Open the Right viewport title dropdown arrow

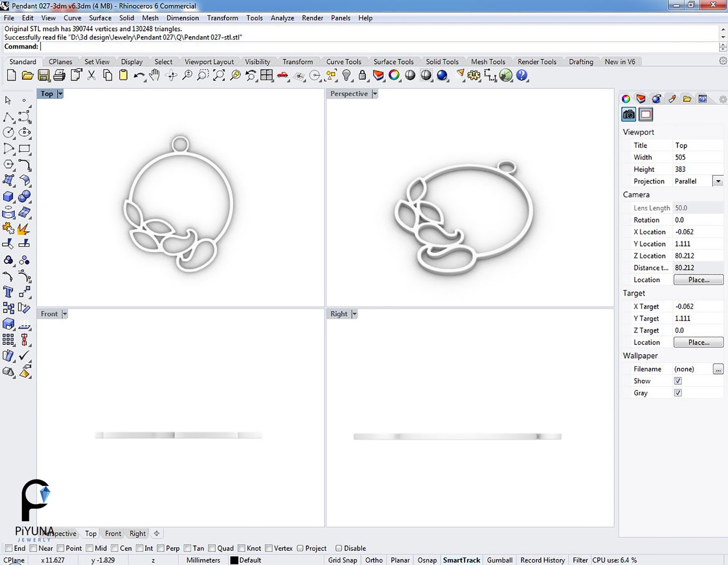tap(354, 314)
